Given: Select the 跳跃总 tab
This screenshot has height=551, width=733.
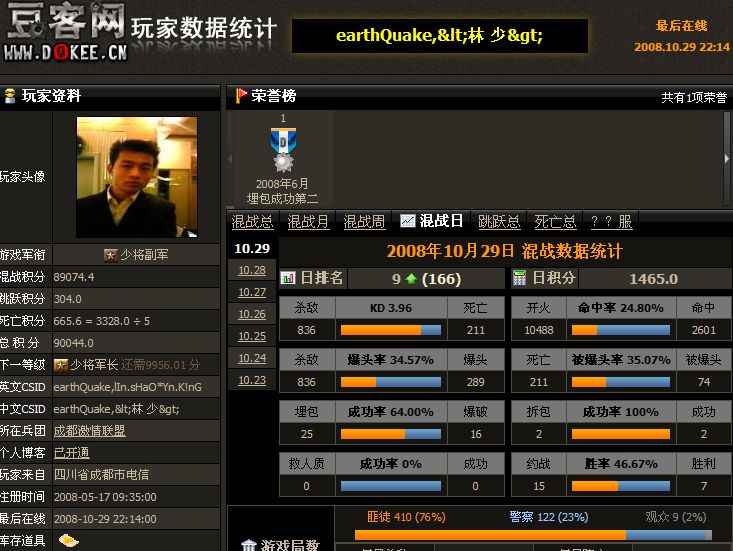Looking at the screenshot, I should click(499, 222).
